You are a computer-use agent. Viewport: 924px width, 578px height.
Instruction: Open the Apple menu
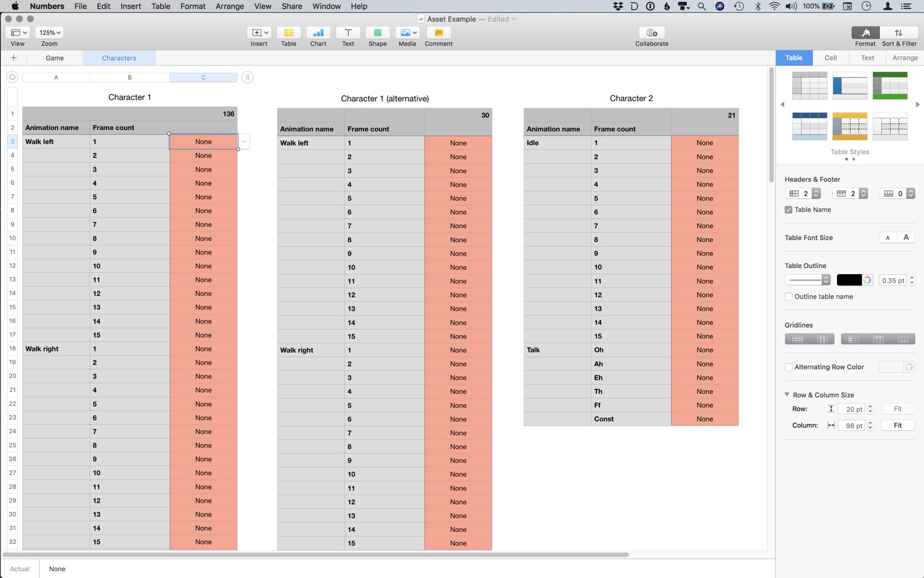click(x=15, y=6)
